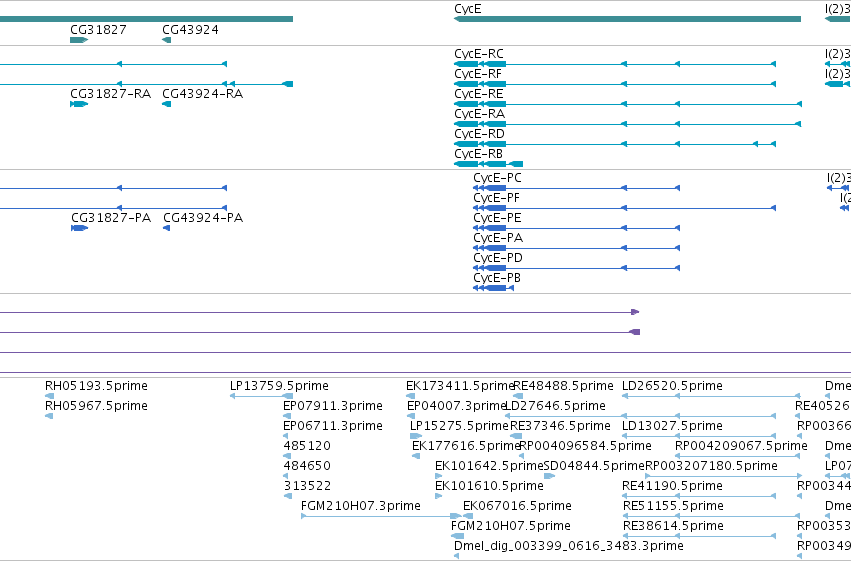851x561 pixels.
Task: Select transcript CycE-RE
Action: pyautogui.click(x=627, y=104)
